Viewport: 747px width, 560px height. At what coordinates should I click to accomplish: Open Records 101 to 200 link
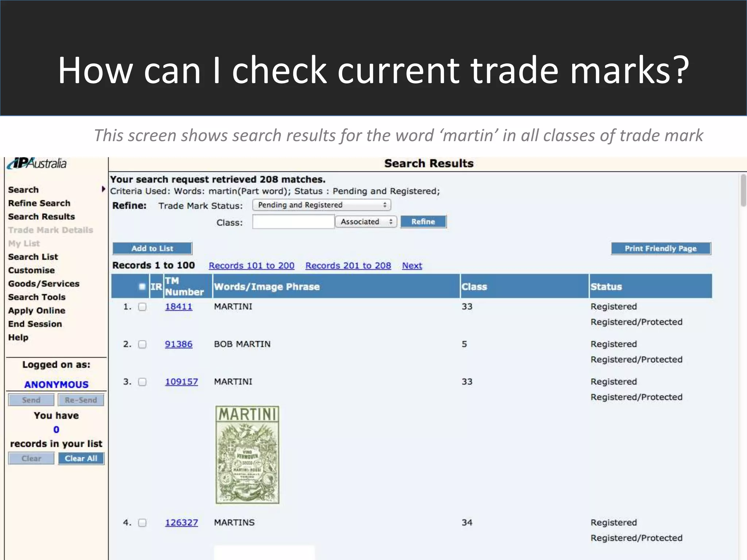[252, 265]
